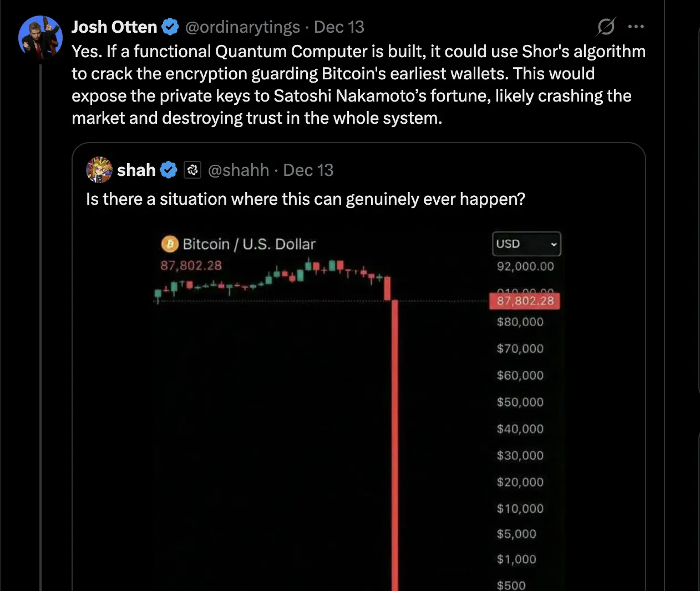Click the Bitcoin logo in the chart

coord(169,244)
